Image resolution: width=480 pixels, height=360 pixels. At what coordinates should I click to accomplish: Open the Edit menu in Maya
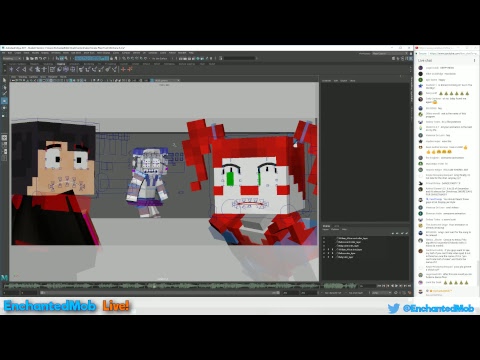[10, 53]
